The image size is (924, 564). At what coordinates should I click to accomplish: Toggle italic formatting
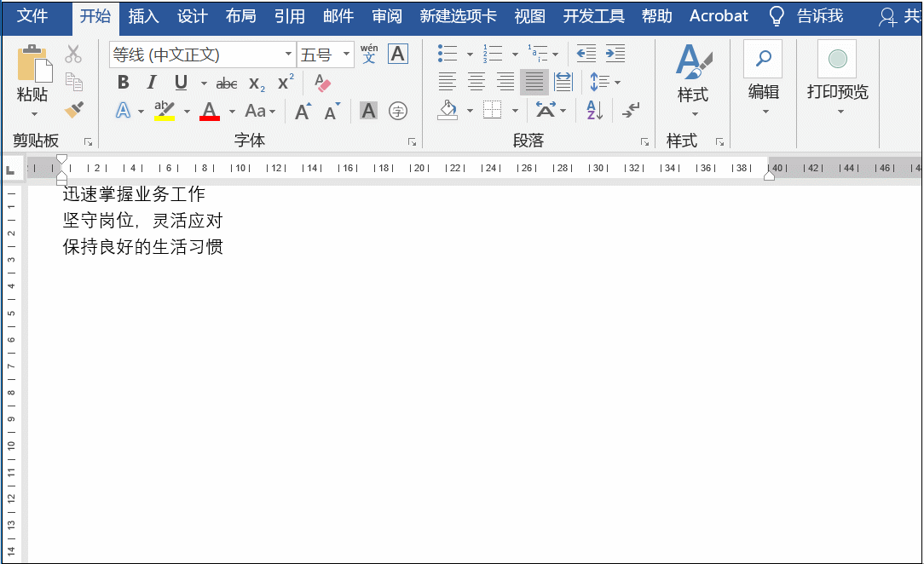152,83
